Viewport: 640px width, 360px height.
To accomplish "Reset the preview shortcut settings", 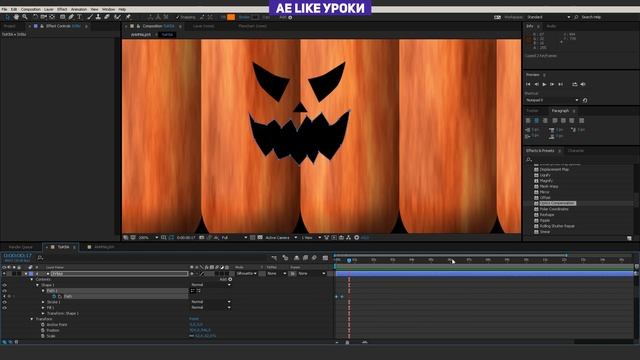I will 585,100.
